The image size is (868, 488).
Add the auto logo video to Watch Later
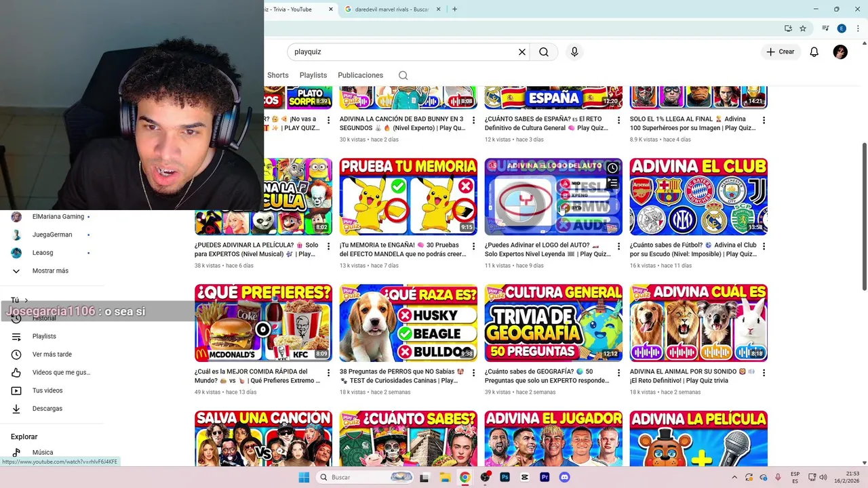(612, 168)
